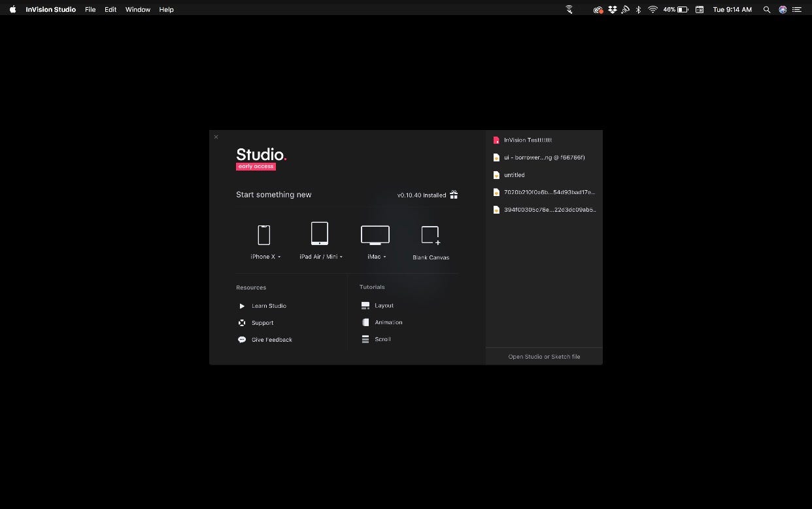Expand the iMac preset dropdown arrow
This screenshot has width=812, height=509.
pyautogui.click(x=384, y=257)
